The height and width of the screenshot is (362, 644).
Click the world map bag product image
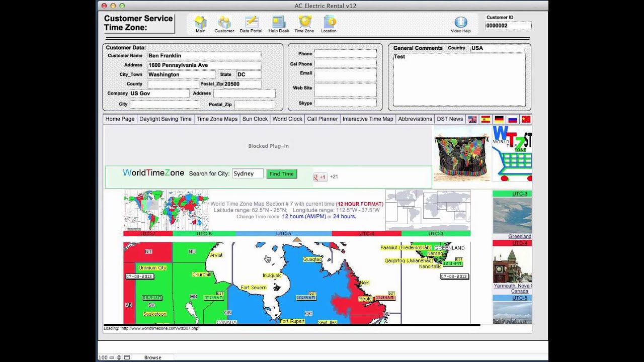pyautogui.click(x=462, y=153)
